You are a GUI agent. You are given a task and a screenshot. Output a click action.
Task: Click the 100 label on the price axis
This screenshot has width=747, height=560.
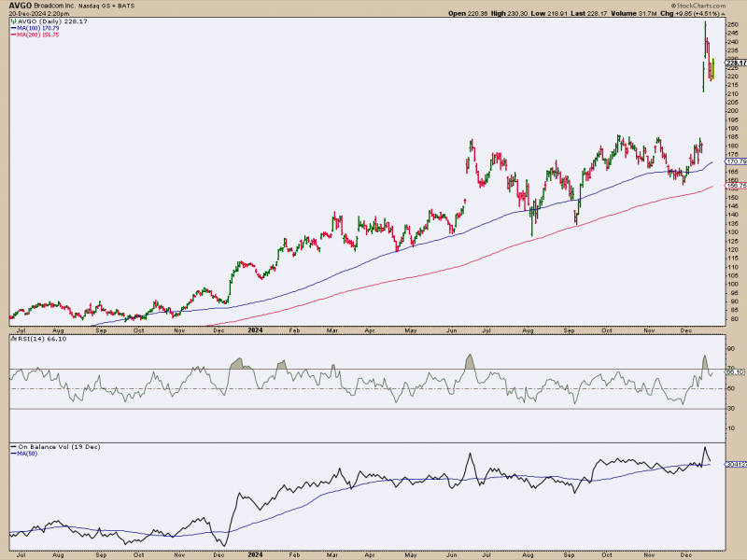(733, 285)
